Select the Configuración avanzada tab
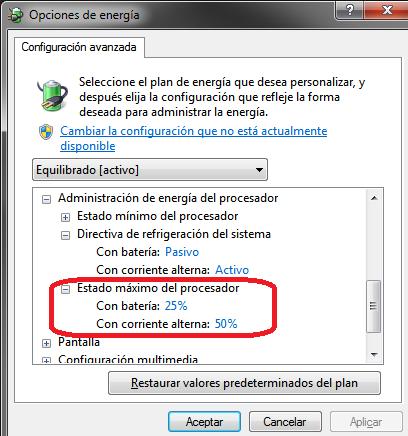Image resolution: width=408 pixels, height=436 pixels. (79, 47)
